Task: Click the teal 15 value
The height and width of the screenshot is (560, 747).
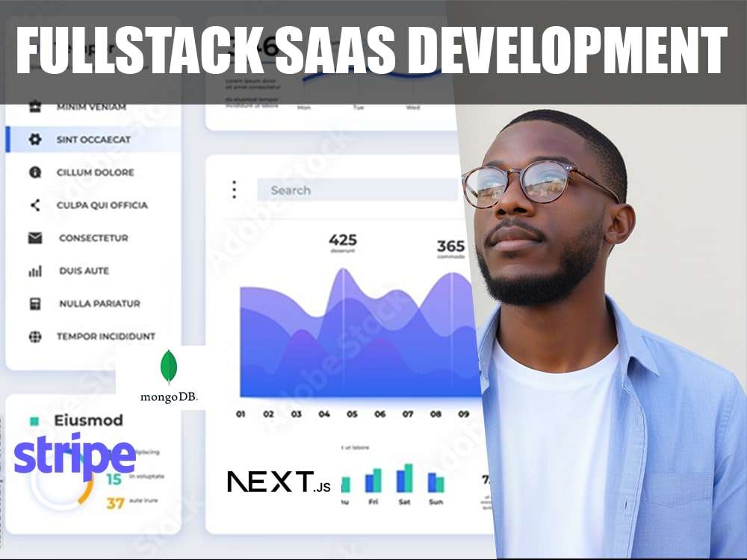Action: pyautogui.click(x=114, y=479)
